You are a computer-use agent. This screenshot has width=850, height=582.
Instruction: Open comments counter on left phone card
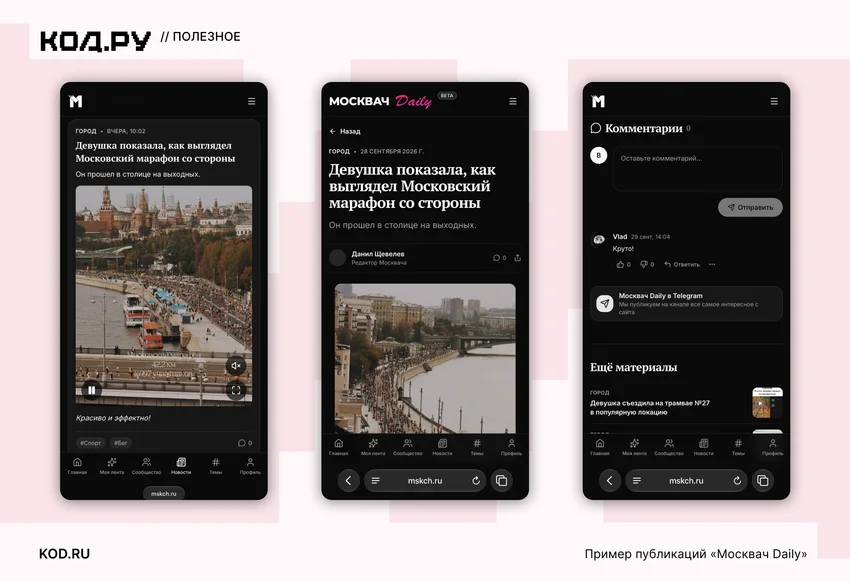tap(245, 443)
